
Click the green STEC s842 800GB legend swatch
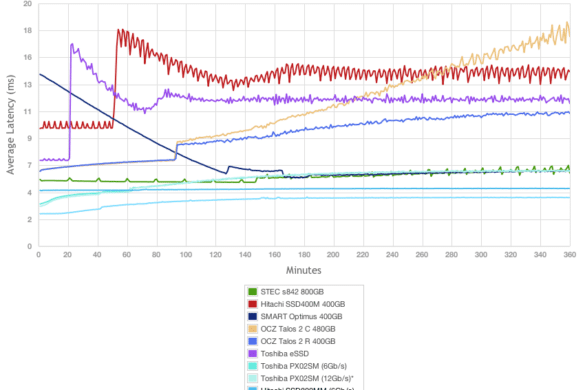tap(253, 292)
